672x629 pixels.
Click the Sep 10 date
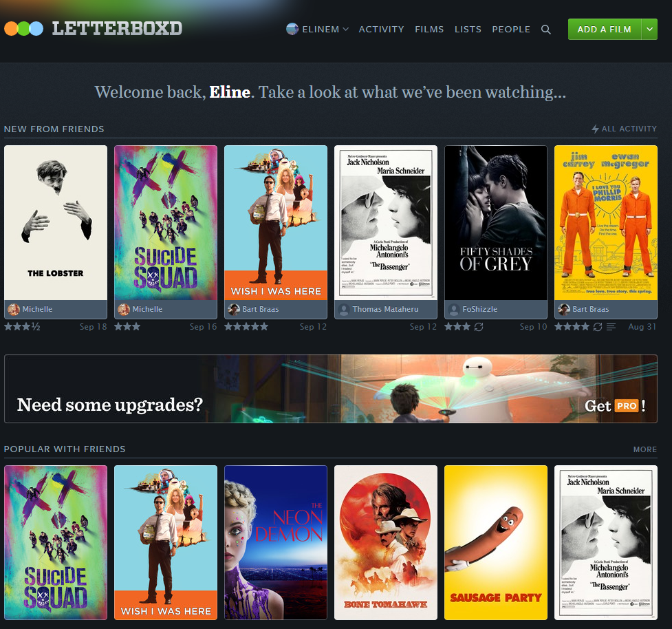point(533,327)
